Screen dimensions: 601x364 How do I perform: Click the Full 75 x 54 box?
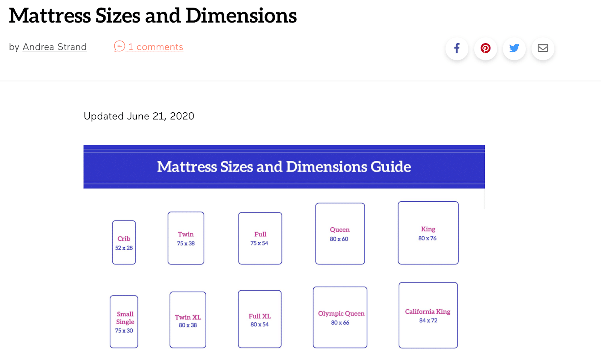pos(260,238)
